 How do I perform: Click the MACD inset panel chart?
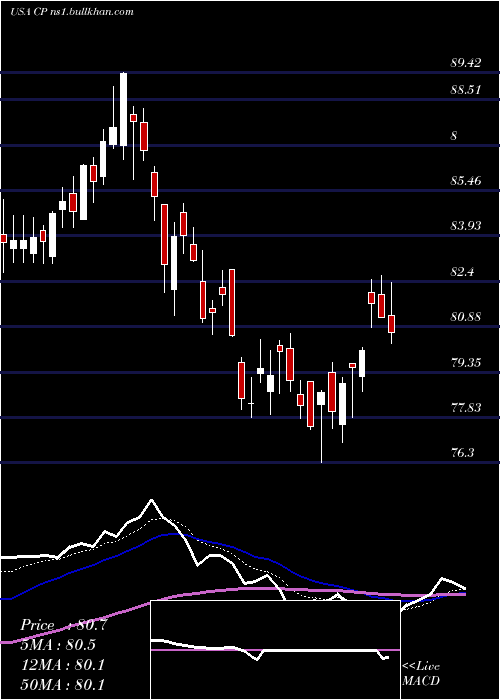(275, 650)
